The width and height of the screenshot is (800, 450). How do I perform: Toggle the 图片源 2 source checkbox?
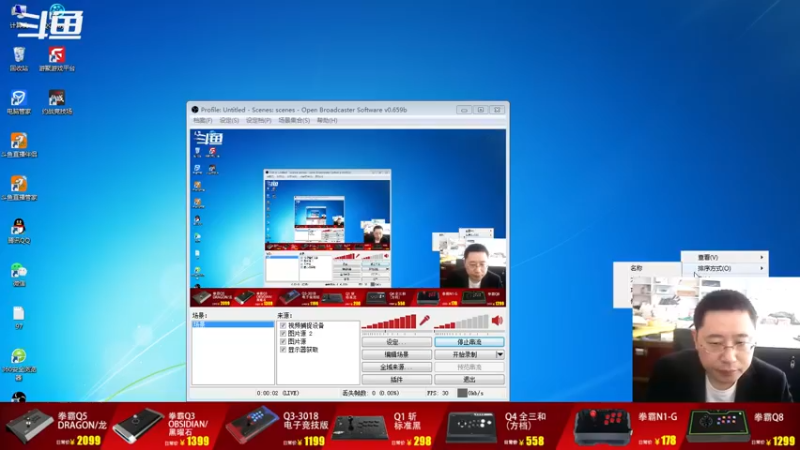[x=283, y=333]
